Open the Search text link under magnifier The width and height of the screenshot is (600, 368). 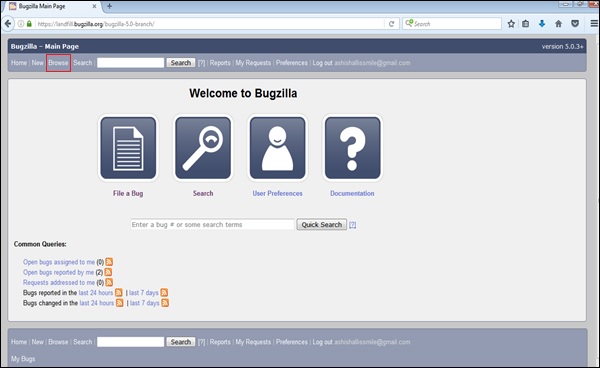pyautogui.click(x=203, y=194)
